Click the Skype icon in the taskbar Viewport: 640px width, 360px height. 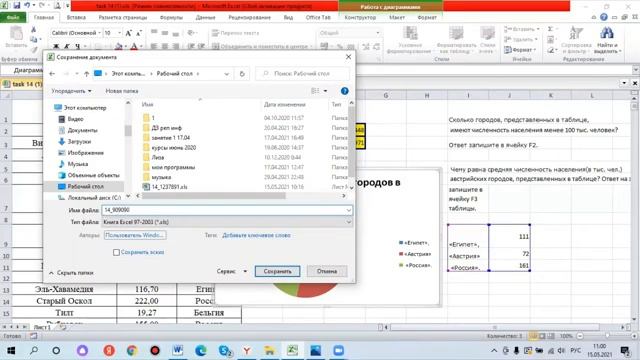(225, 351)
